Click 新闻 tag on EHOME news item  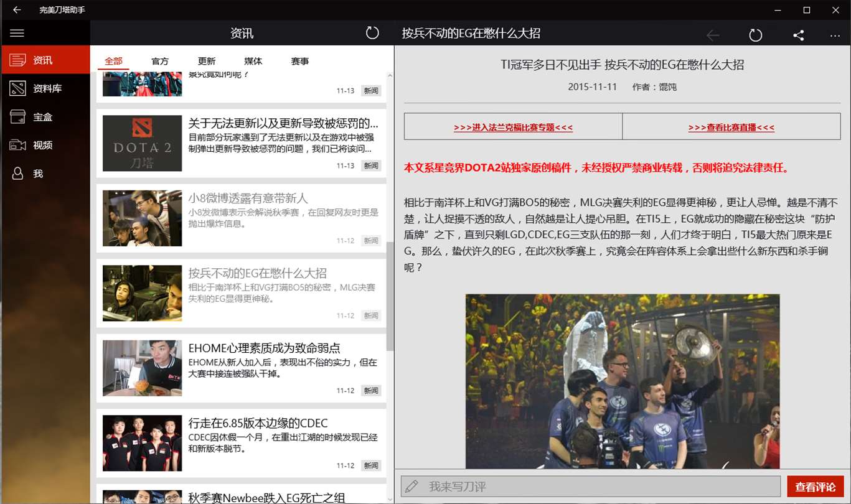click(x=371, y=391)
